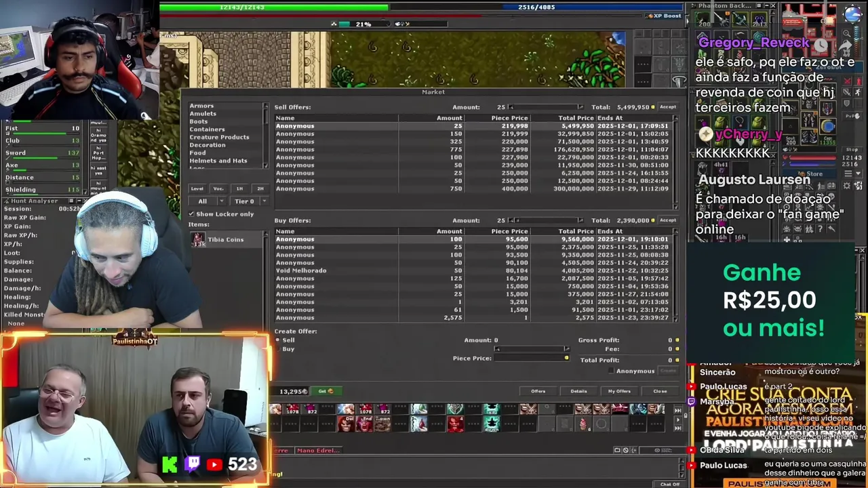Click the Stop button in sidebar
The image size is (868, 488).
852,149
